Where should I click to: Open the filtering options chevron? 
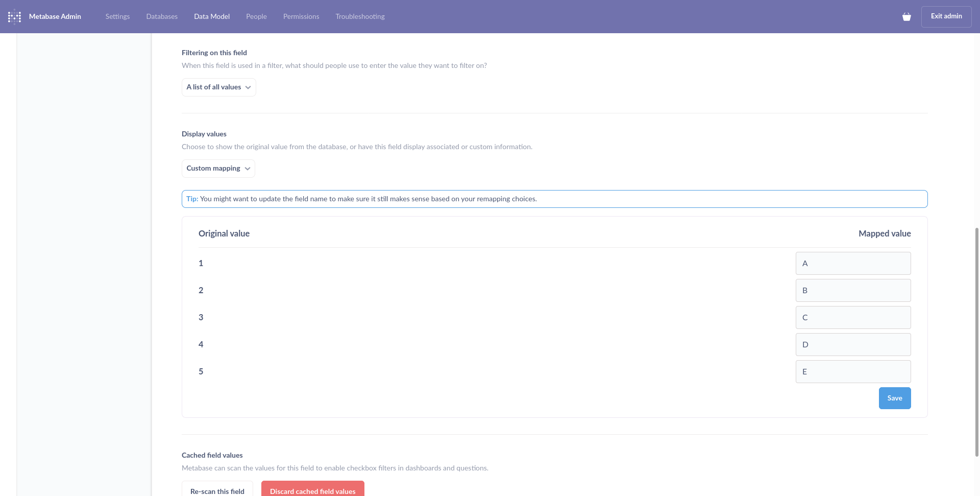248,87
